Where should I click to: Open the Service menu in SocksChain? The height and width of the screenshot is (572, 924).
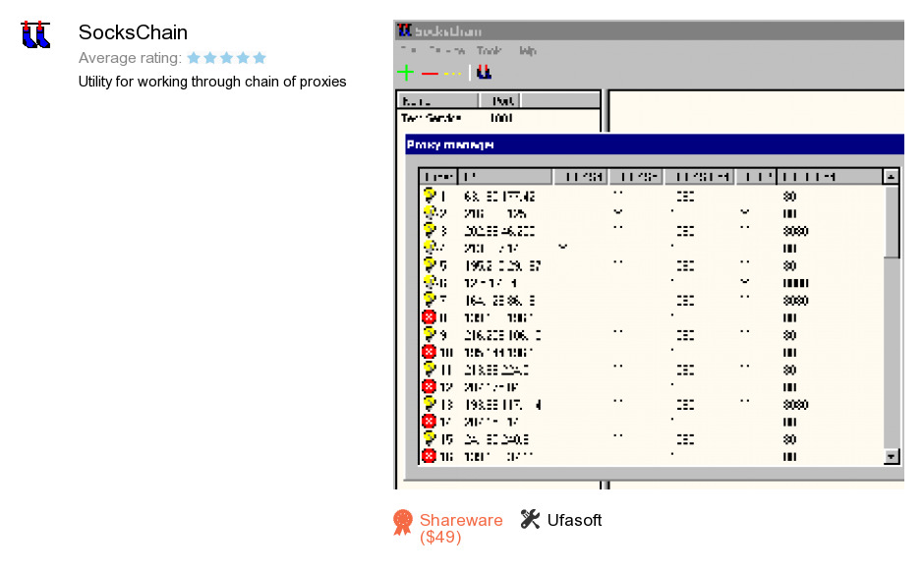[446, 51]
